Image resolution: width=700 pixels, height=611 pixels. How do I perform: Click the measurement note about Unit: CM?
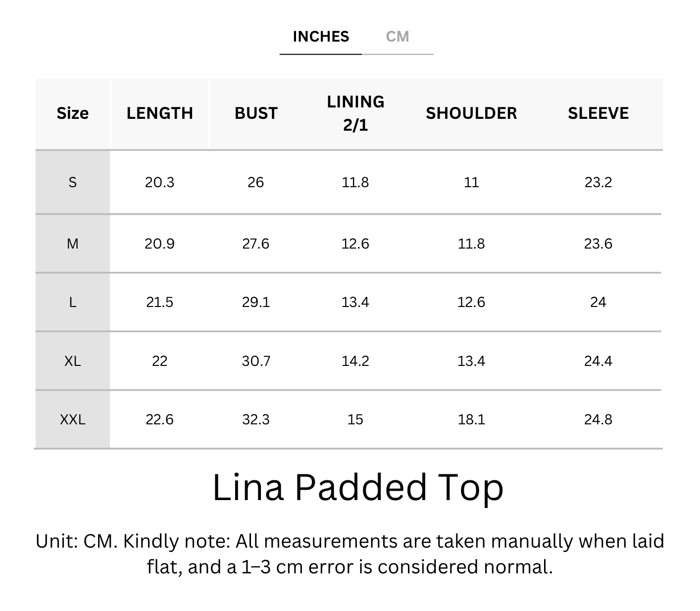coord(350,554)
